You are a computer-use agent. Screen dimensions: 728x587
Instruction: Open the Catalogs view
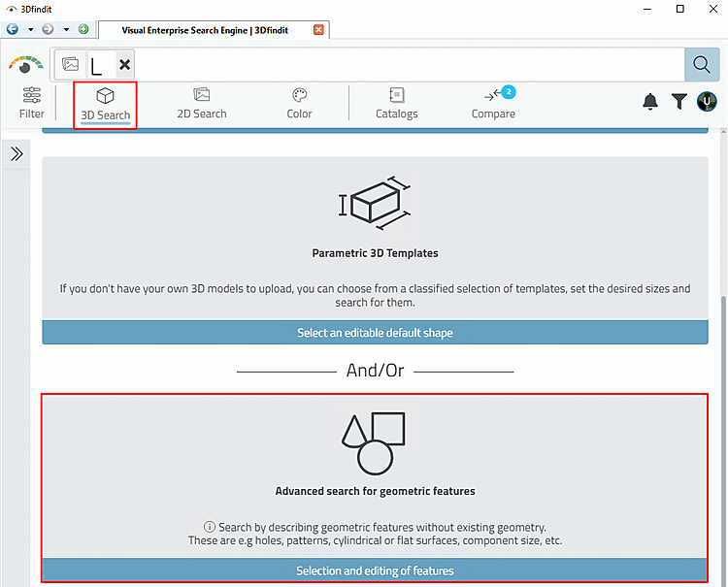click(396, 104)
